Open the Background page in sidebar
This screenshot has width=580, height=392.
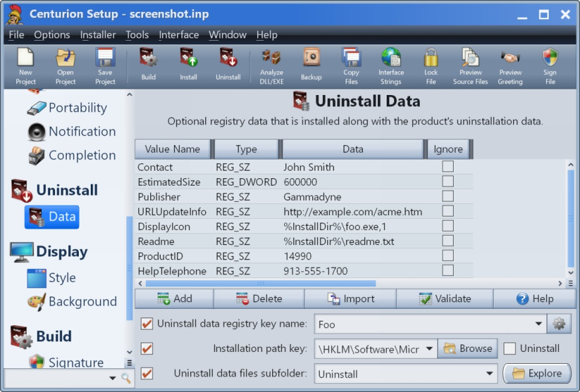[x=72, y=301]
